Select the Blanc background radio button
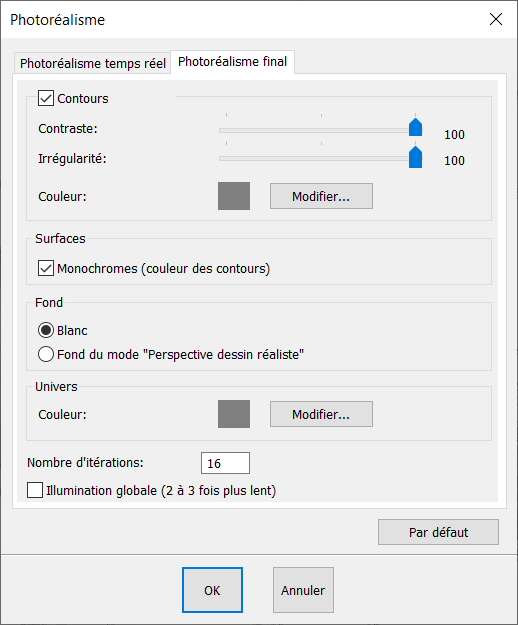This screenshot has height=625, width=518. (x=46, y=330)
